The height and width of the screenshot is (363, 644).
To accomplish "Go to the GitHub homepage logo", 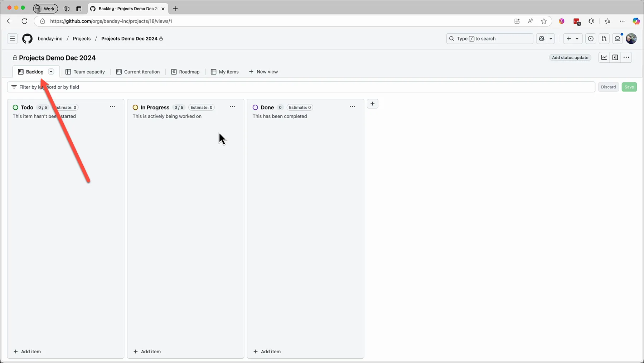I will click(27, 39).
